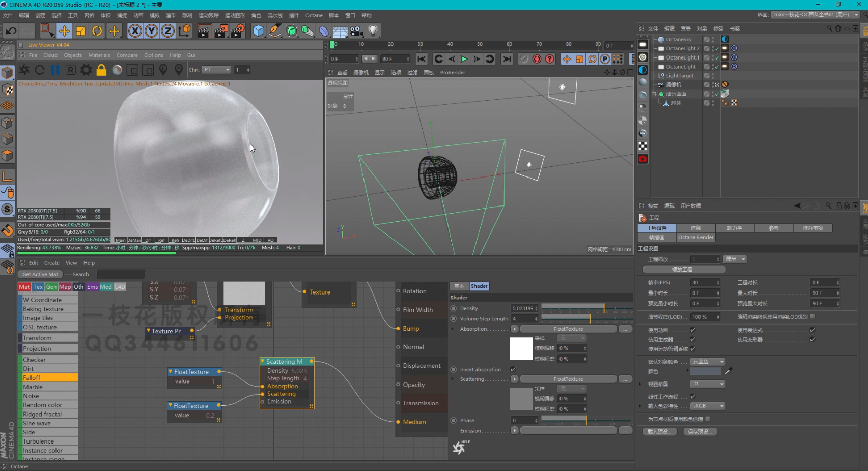
Task: Toggle 使用运动剪辑系统 checkbox
Action: pyautogui.click(x=693, y=349)
